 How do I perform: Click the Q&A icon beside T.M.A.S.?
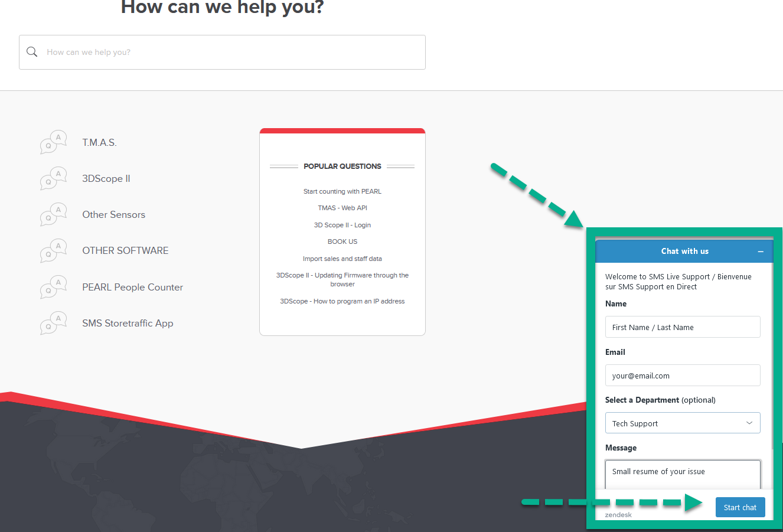[53, 142]
